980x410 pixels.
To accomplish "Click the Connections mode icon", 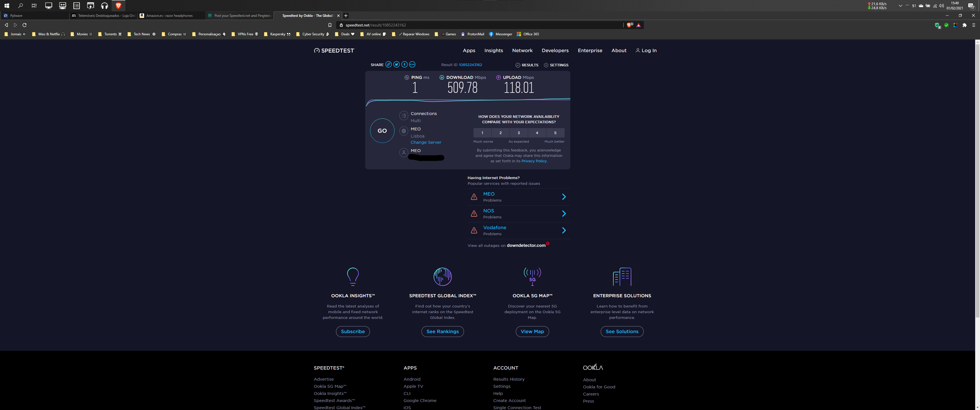I will (404, 116).
